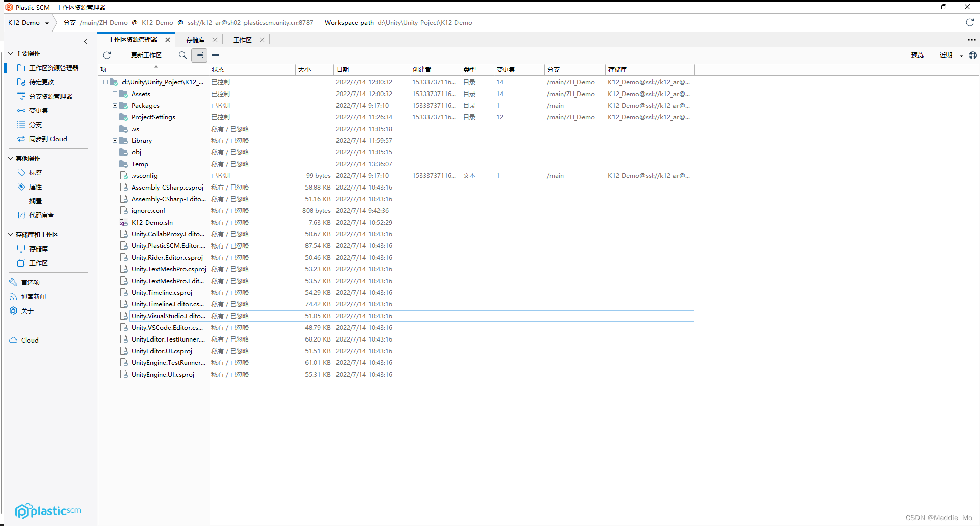The height and width of the screenshot is (526, 980).
Task: Select Unity.Rider.Editor.csproj file
Action: click(x=167, y=257)
